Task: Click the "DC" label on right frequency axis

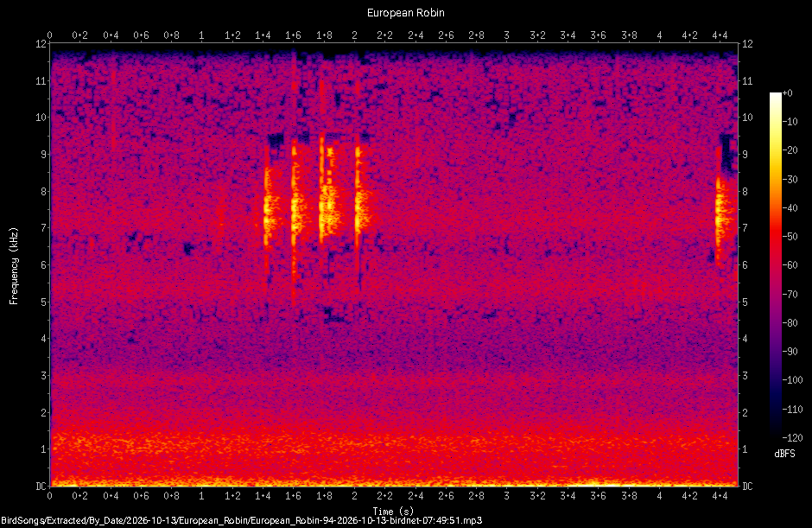Action: point(747,486)
